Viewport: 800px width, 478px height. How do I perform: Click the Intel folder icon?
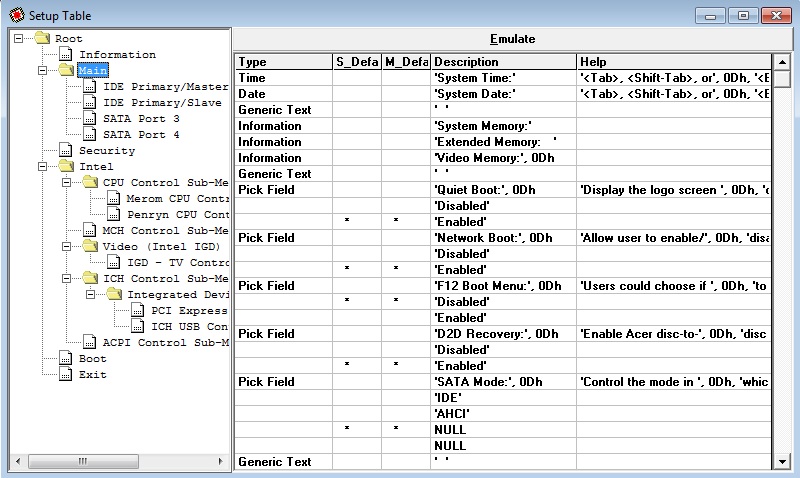pyautogui.click(x=66, y=166)
